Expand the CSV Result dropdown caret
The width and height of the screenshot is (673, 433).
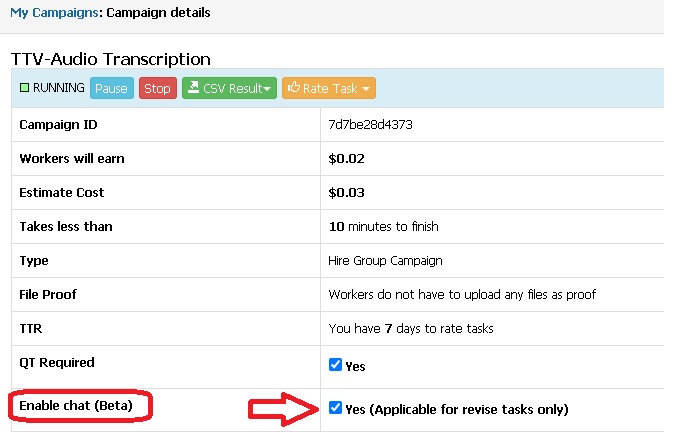(x=267, y=89)
